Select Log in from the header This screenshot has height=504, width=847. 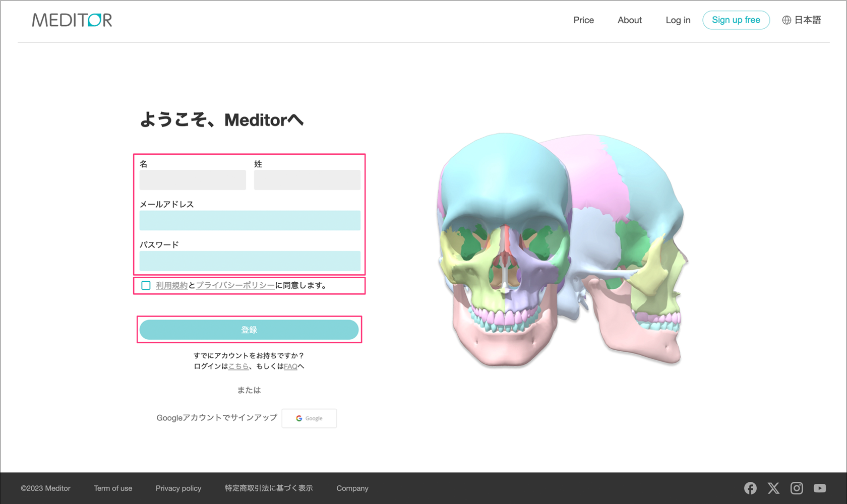[678, 20]
